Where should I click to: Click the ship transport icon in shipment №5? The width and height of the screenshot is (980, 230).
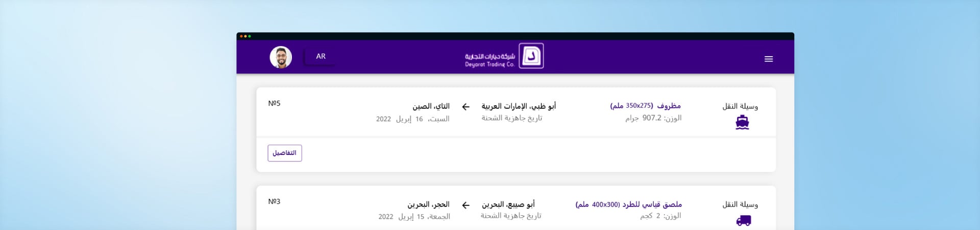tap(742, 123)
